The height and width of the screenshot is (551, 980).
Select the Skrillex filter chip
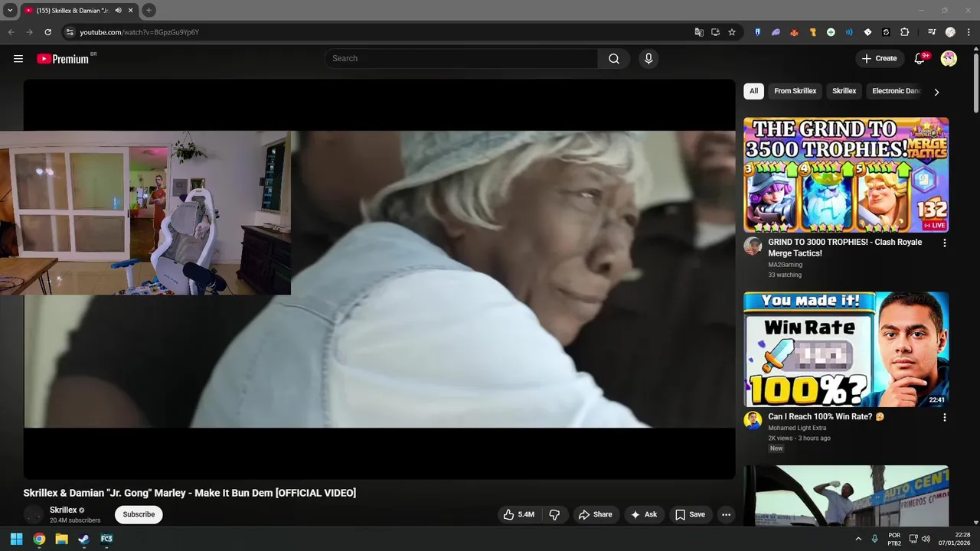coord(844,91)
